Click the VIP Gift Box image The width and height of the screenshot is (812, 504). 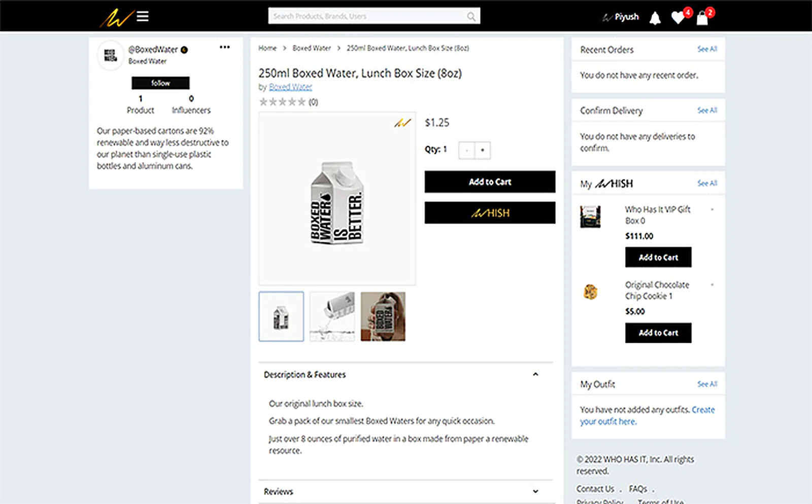tap(590, 217)
